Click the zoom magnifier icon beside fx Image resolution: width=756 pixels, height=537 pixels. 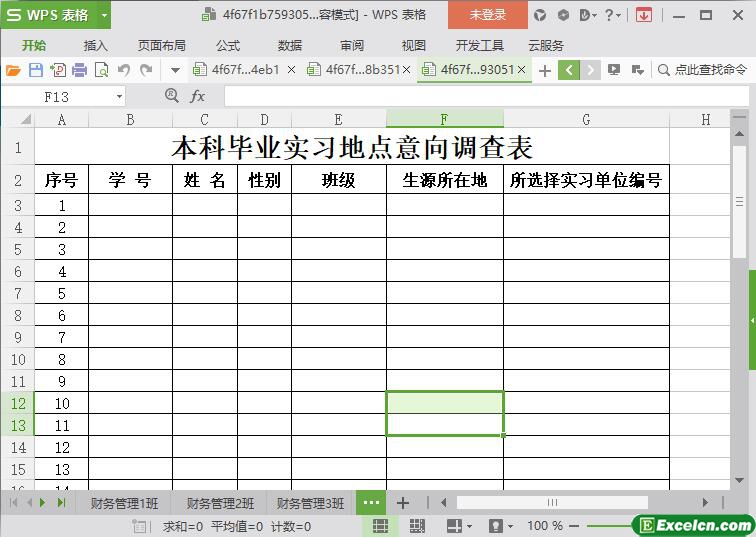coord(171,95)
